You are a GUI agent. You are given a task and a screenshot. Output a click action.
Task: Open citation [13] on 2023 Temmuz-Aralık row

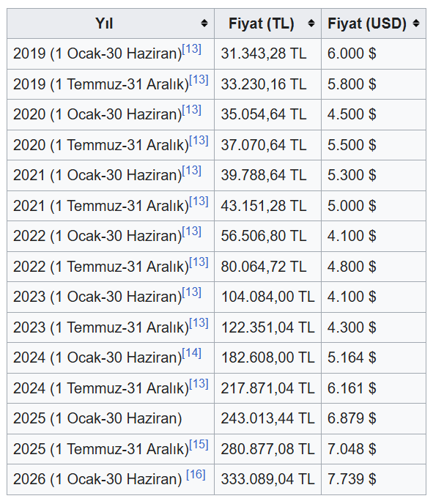[199, 323]
